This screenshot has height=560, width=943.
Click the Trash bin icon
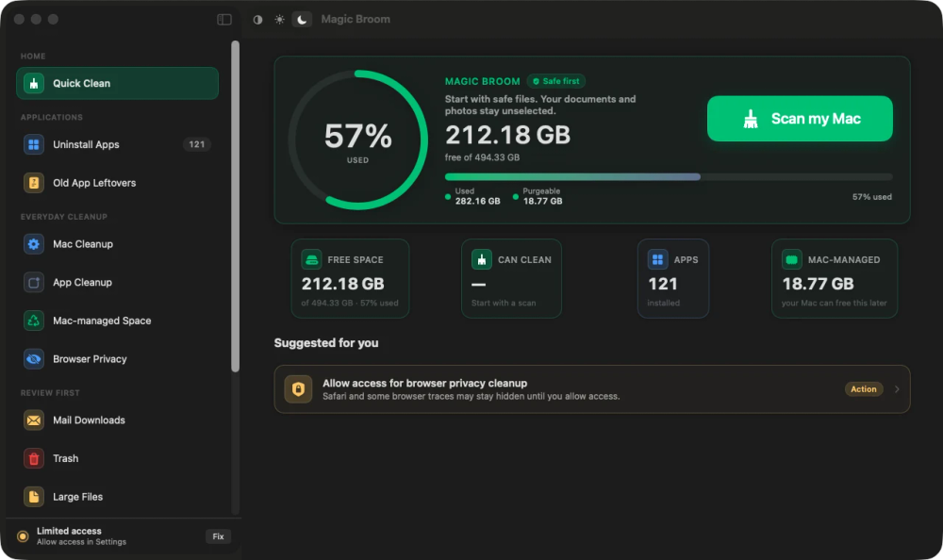pyautogui.click(x=34, y=458)
